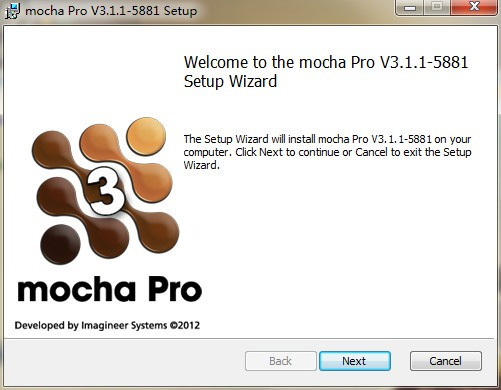The height and width of the screenshot is (390, 501).
Task: Click the "Welcome to the mocha Pro V3.1.1-5881" heading
Action: (x=326, y=72)
